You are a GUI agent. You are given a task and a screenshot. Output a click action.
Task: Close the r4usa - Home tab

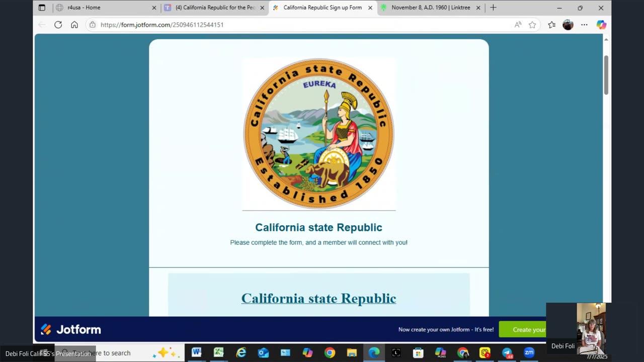coord(154,8)
